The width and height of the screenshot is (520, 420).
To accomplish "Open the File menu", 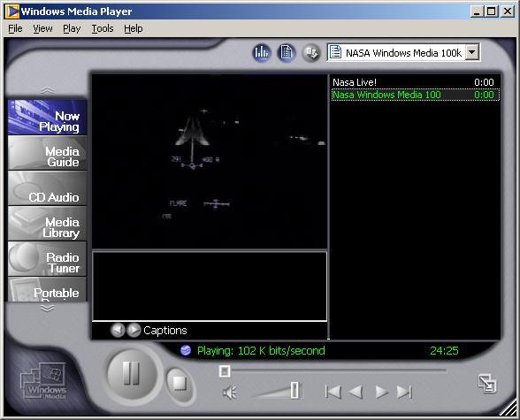I will [15, 28].
